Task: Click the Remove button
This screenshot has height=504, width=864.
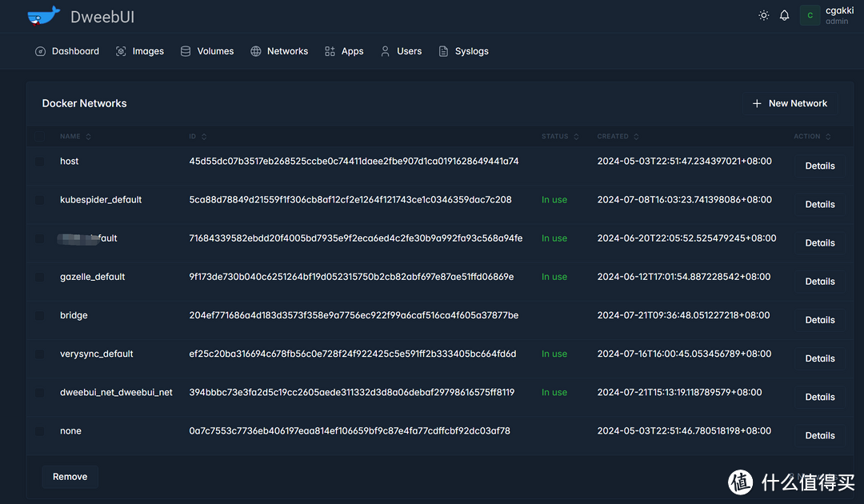Action: (70, 477)
